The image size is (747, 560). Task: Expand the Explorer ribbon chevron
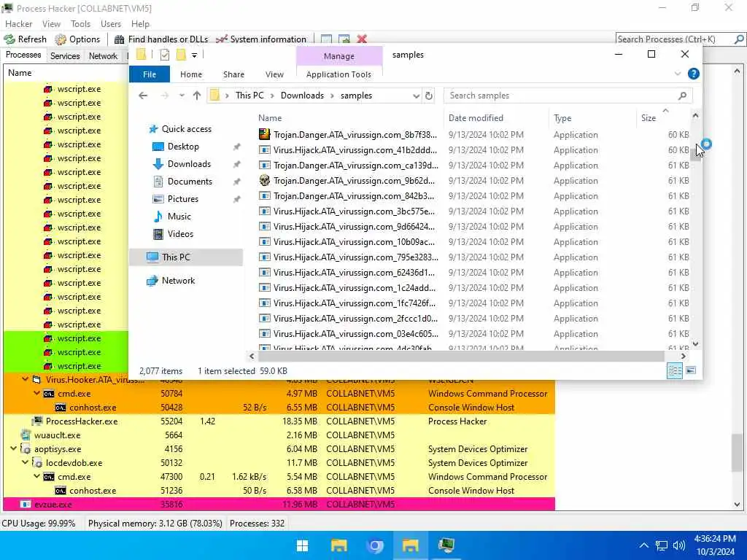678,74
